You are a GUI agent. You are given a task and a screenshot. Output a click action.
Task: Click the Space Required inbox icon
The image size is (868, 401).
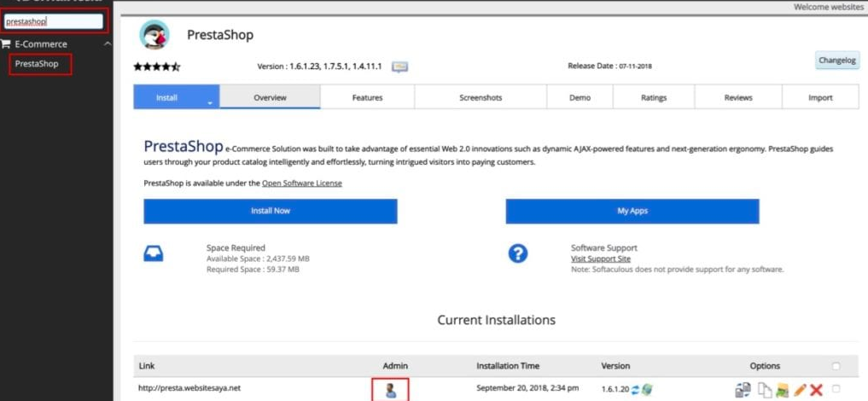154,254
